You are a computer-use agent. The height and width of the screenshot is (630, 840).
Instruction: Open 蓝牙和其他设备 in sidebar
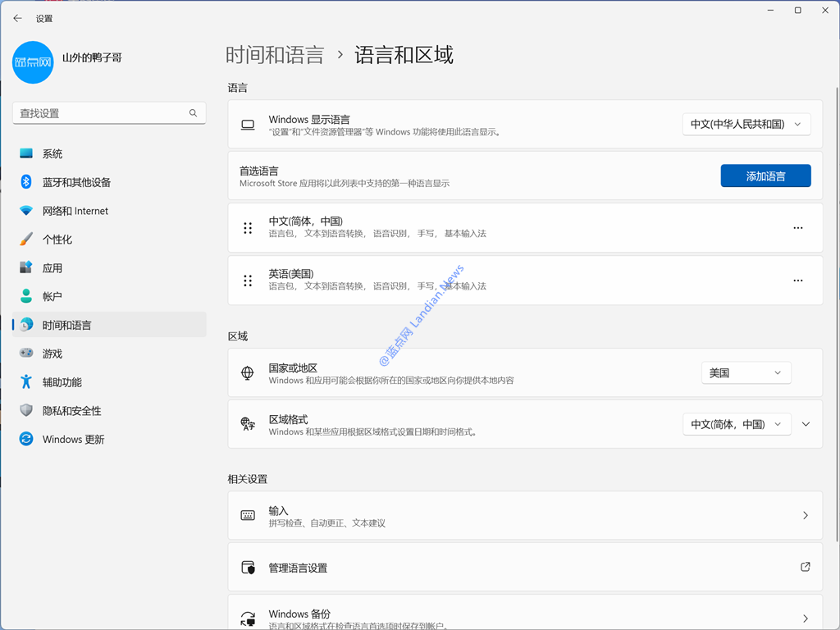coord(76,182)
